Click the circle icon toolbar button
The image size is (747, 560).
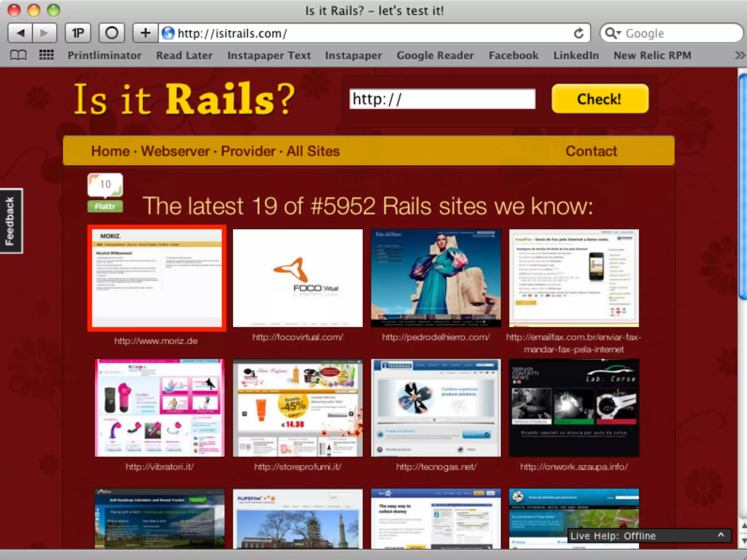112,34
